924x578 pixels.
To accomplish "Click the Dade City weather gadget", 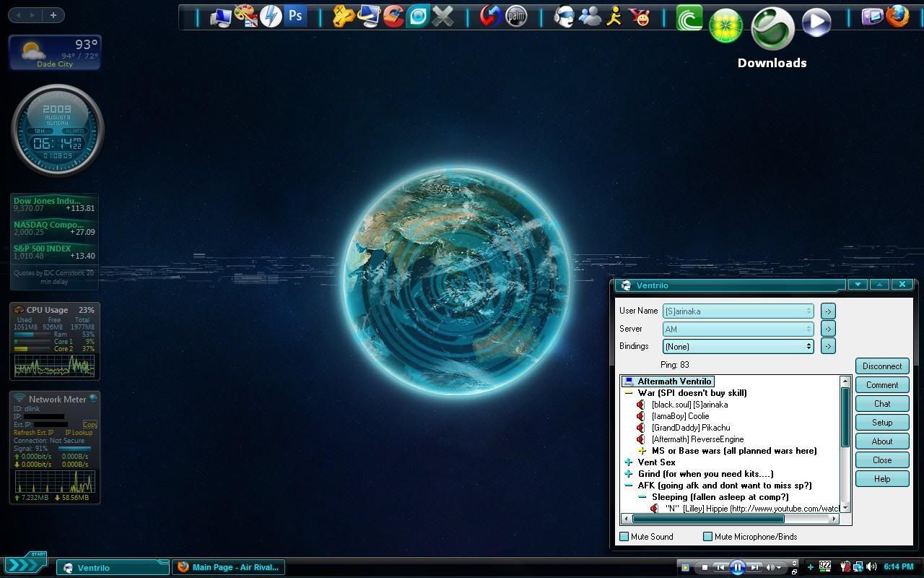I will tap(55, 53).
